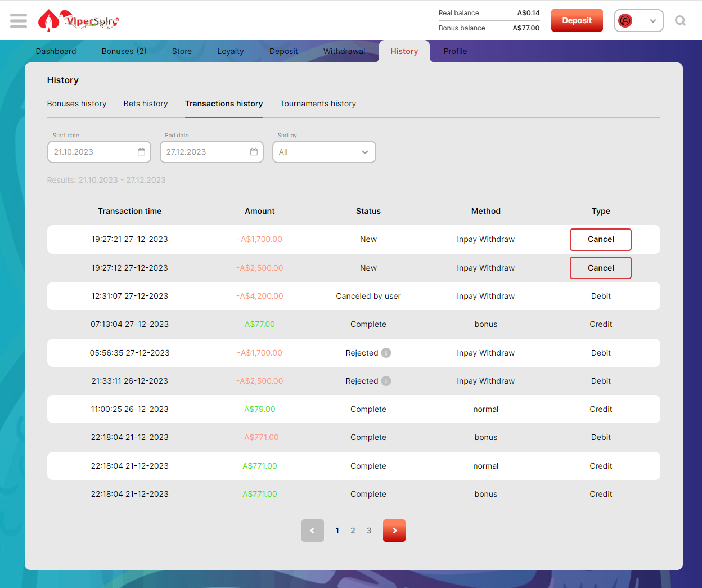Viewport: 702px width, 588px height.
Task: Open the Tournaments history tab
Action: pos(318,104)
